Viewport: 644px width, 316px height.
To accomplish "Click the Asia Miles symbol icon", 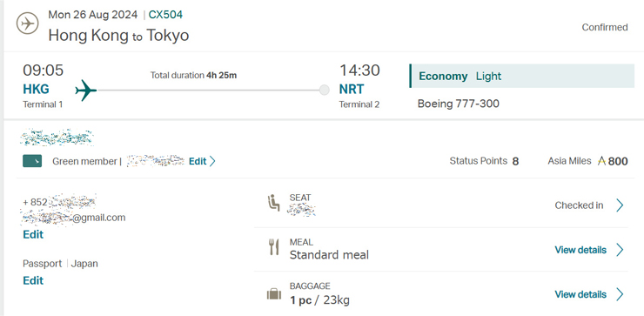I will point(601,161).
